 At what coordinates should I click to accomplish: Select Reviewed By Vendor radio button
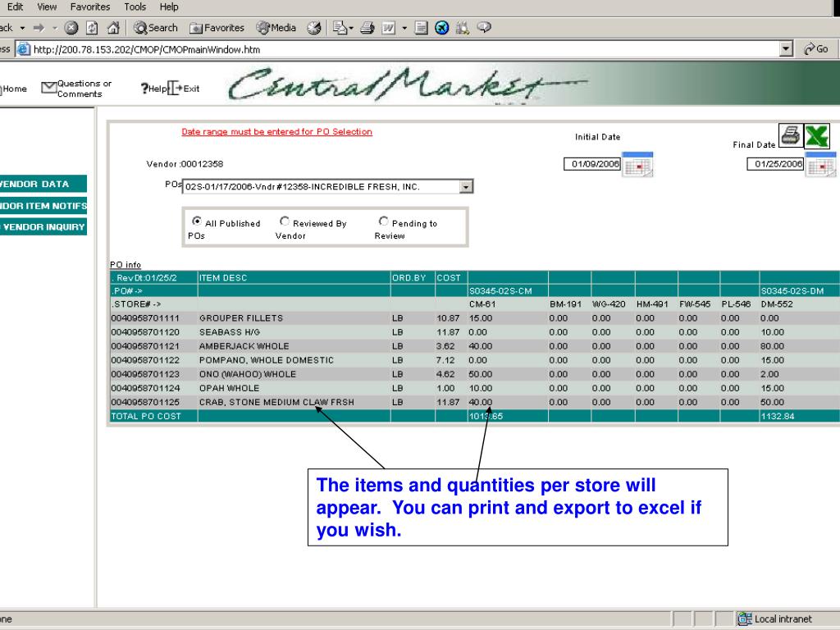tap(285, 221)
